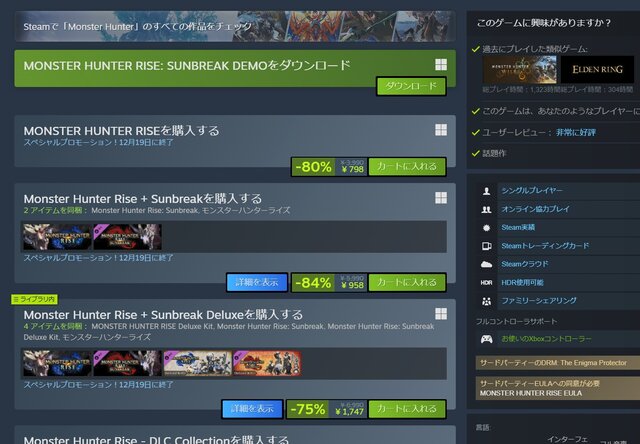Open the Monster Hunter franchise banner

235,27
